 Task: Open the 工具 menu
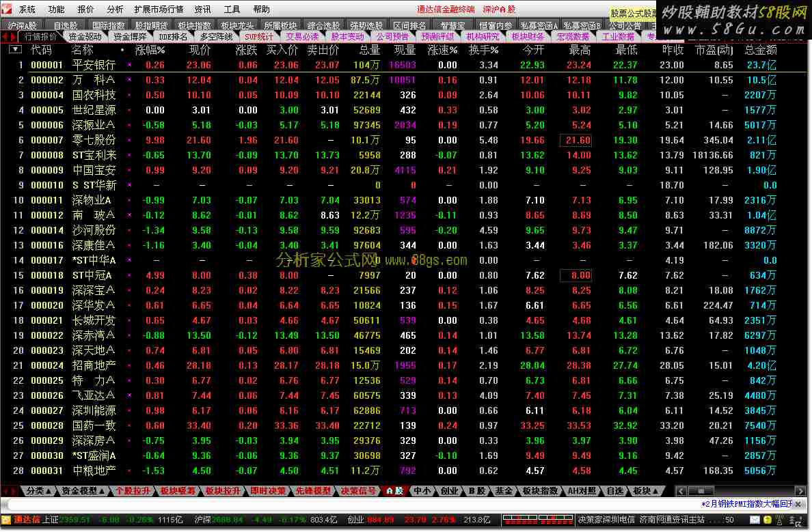pos(232,10)
